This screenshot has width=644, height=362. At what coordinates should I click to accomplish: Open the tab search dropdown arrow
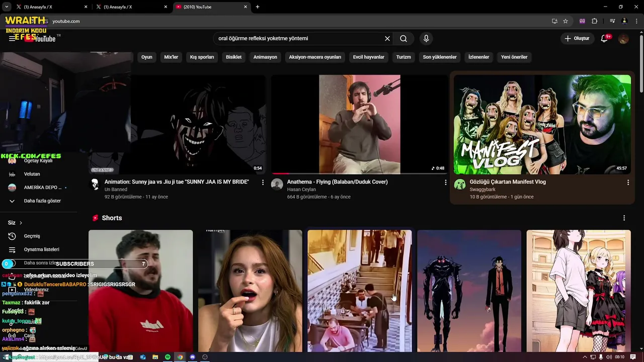click(x=7, y=7)
